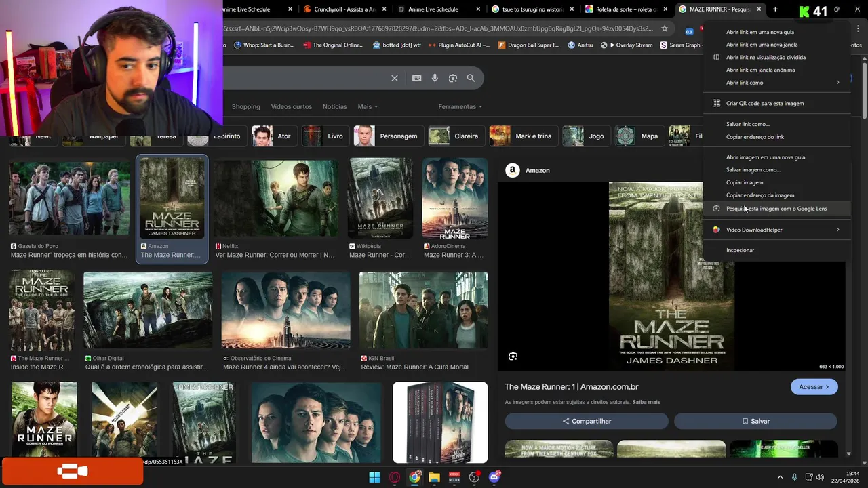Start voice search with the microphone icon
The image size is (868, 488).
pyautogui.click(x=435, y=78)
